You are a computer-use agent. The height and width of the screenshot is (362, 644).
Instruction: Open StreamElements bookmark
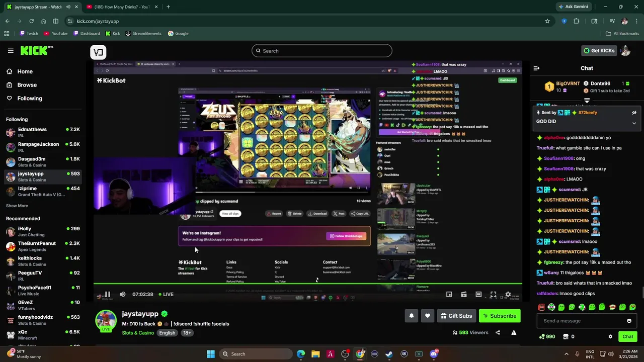pyautogui.click(x=143, y=34)
